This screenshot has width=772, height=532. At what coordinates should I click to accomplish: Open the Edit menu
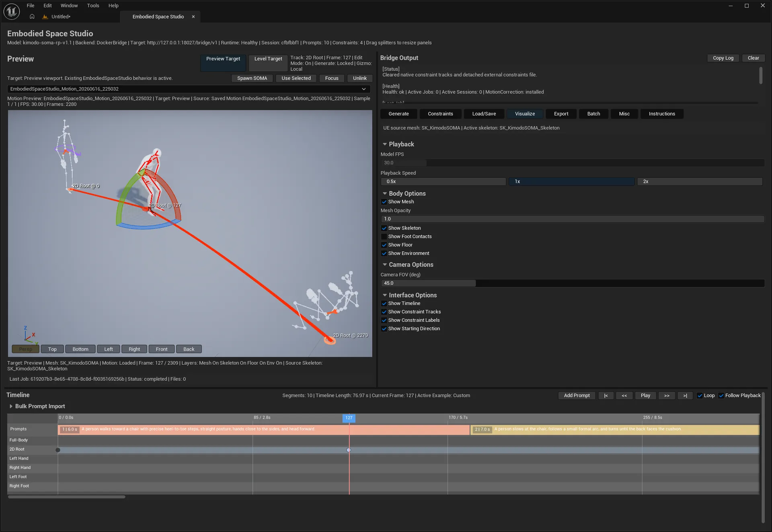point(47,6)
